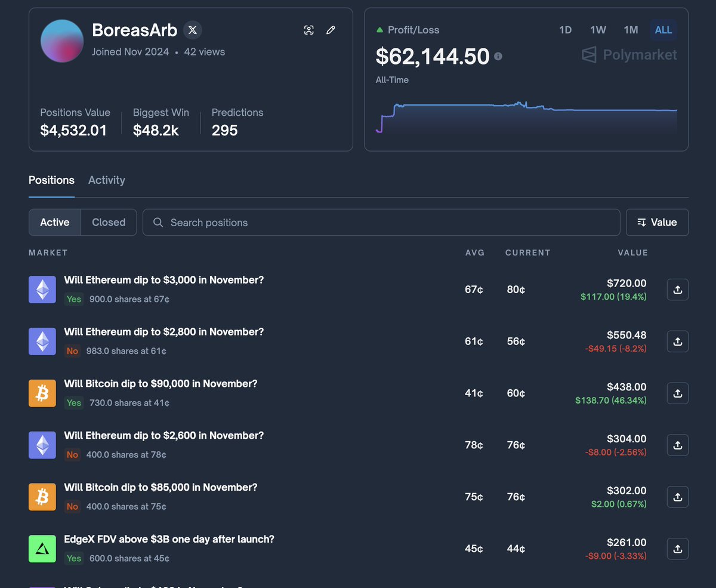Image resolution: width=716 pixels, height=588 pixels.
Task: Share the Ethereum dip to $3,000 position
Action: pyautogui.click(x=677, y=290)
